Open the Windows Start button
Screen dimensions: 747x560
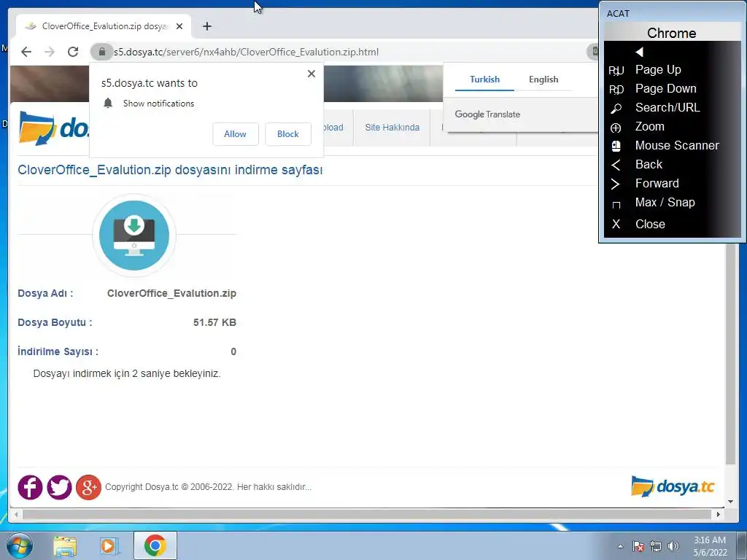(x=20, y=545)
